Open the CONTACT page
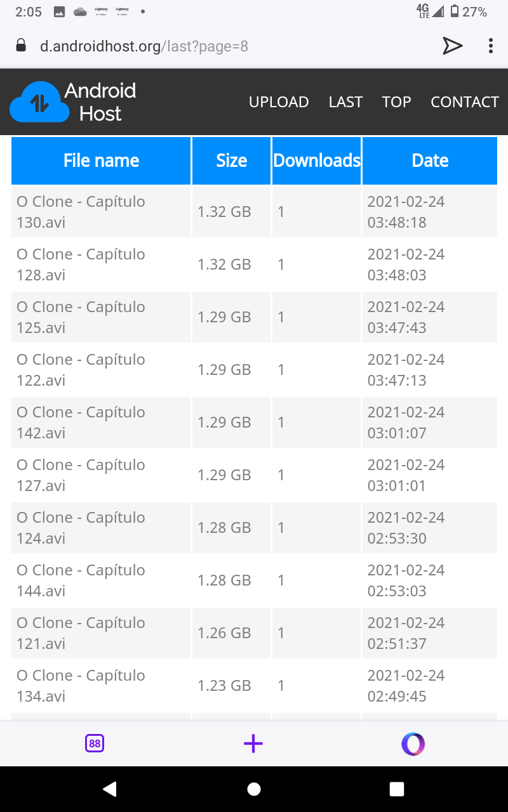Screen dimensions: 508x812 click(x=464, y=102)
